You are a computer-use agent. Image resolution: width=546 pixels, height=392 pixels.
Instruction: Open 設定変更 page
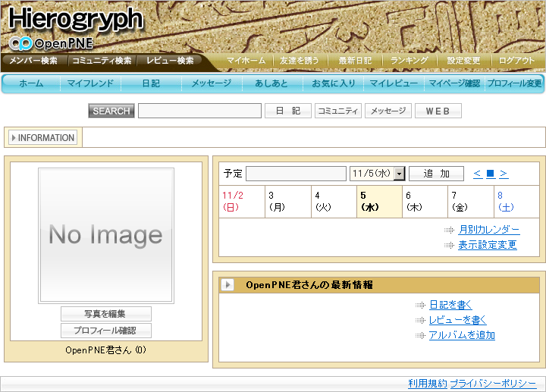(463, 61)
